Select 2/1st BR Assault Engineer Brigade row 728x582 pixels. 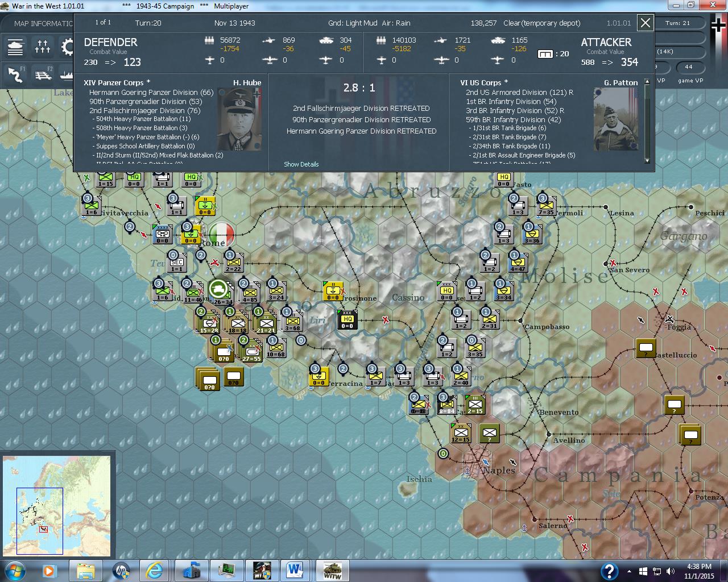[522, 155]
